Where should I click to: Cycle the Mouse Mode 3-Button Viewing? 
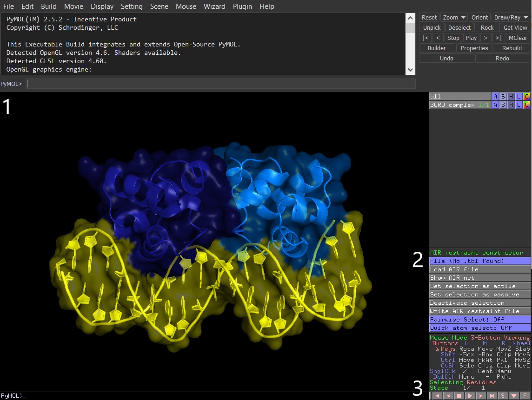tap(479, 338)
